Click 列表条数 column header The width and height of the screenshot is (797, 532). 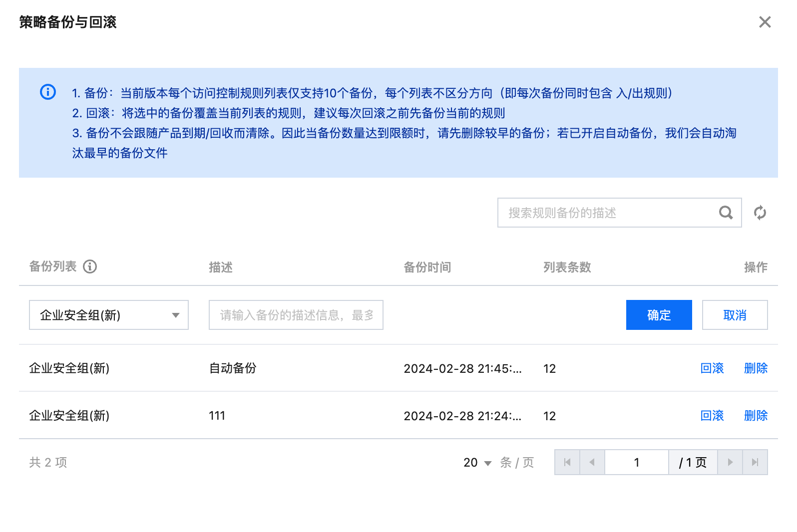tap(567, 267)
